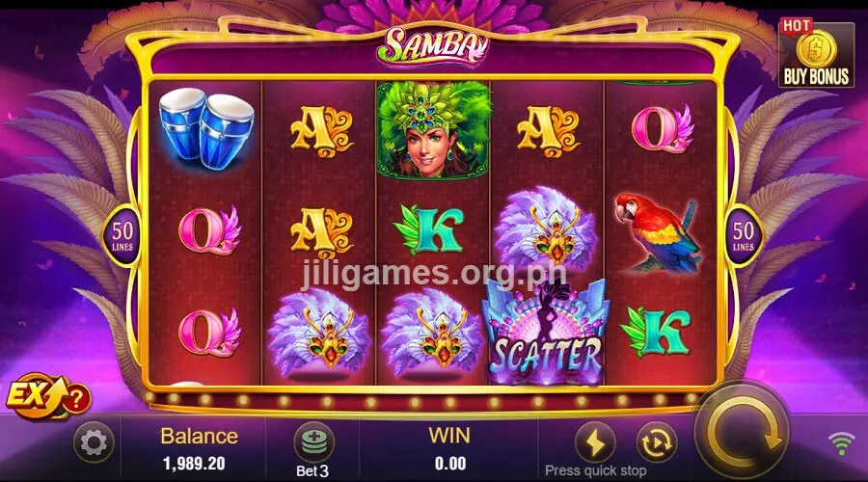Click the left 50 Lines badge
Image resolution: width=868 pixels, height=482 pixels.
click(x=122, y=236)
